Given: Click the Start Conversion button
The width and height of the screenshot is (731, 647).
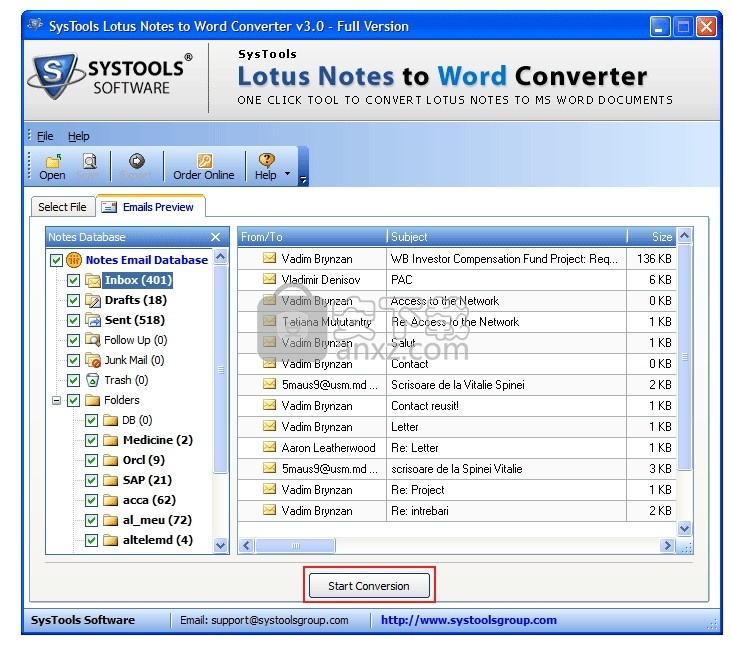Looking at the screenshot, I should click(369, 585).
